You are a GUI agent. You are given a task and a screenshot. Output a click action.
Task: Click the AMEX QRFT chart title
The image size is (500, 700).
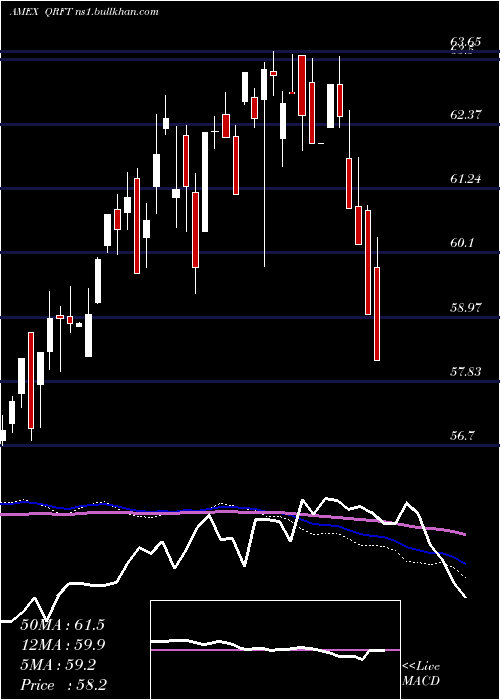pos(83,12)
